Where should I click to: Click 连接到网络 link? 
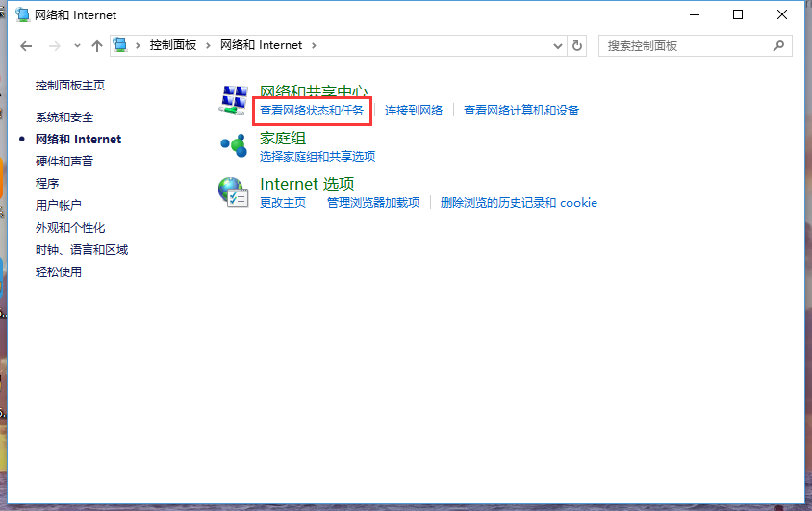pyautogui.click(x=414, y=111)
